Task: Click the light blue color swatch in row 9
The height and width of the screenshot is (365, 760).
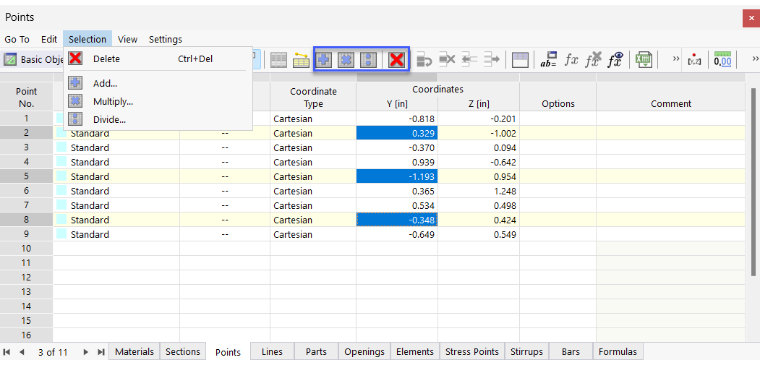Action: pos(62,234)
